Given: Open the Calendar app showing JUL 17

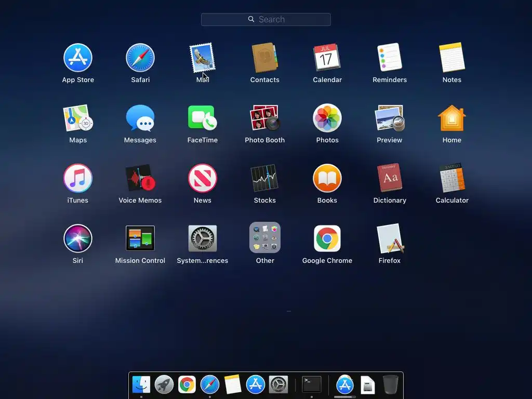Looking at the screenshot, I should 327,57.
